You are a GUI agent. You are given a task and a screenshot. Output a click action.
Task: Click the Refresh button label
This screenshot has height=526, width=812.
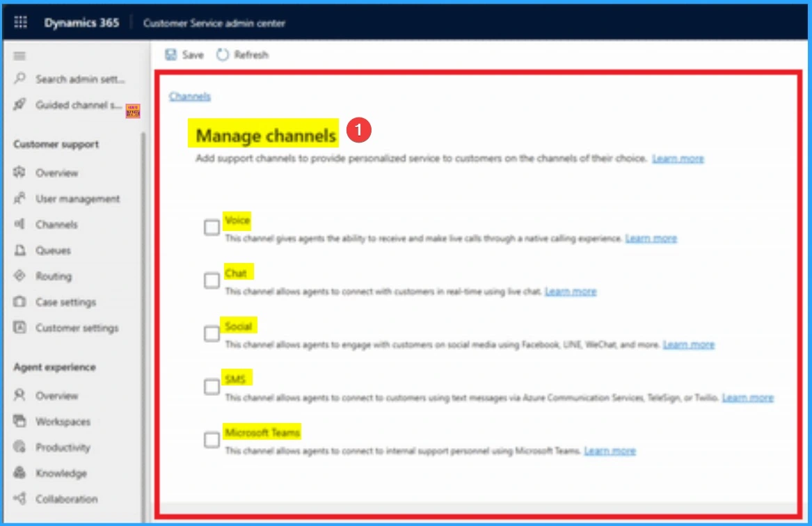[x=251, y=55]
